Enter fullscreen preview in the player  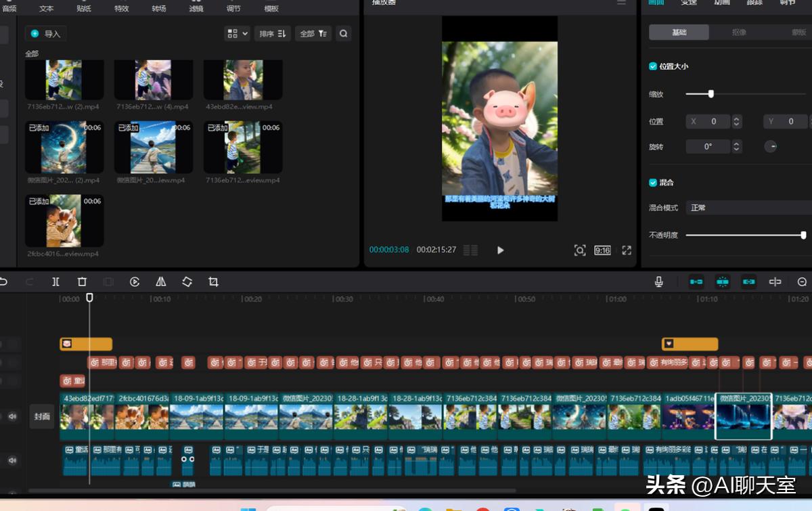coord(627,250)
